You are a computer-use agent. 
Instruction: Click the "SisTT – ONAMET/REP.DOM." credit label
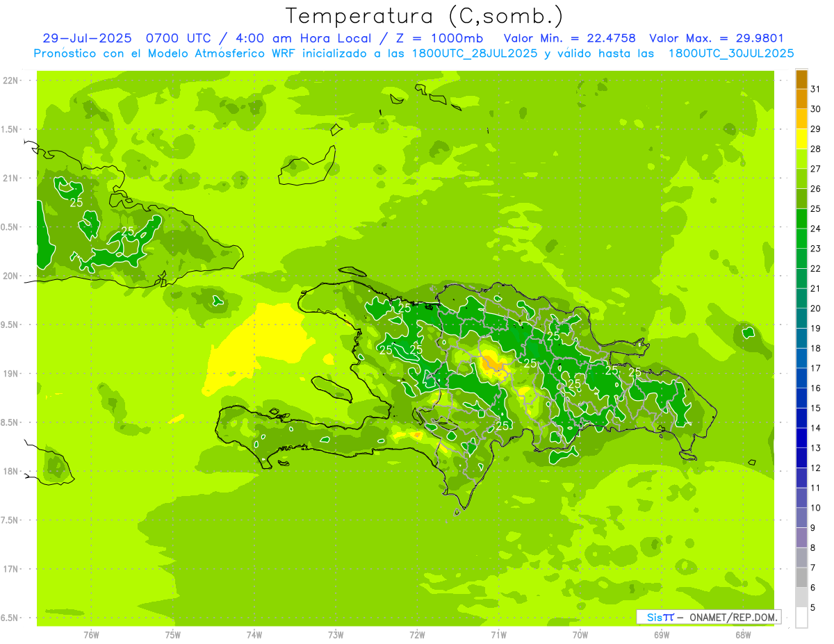[709, 617]
